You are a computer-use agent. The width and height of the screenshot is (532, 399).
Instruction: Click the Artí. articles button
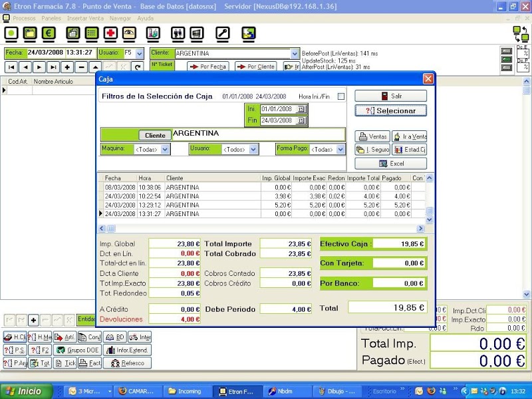point(65,337)
